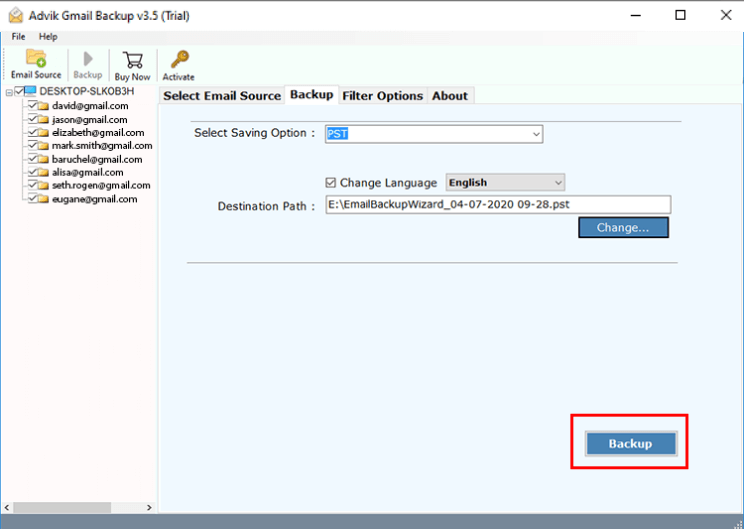This screenshot has width=744, height=529.
Task: Click the Advik Gmail Backup app icon
Action: (x=16, y=16)
